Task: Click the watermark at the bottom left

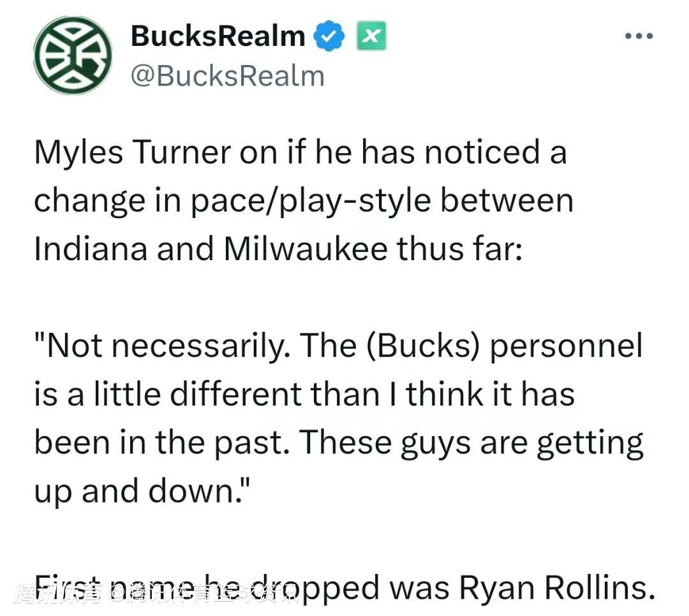Action: tap(156, 596)
